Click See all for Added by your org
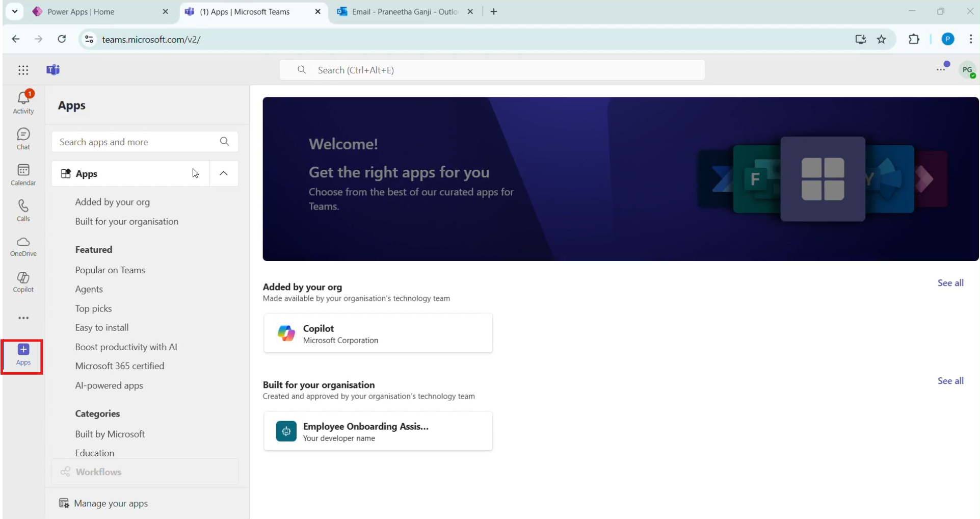 pyautogui.click(x=950, y=283)
